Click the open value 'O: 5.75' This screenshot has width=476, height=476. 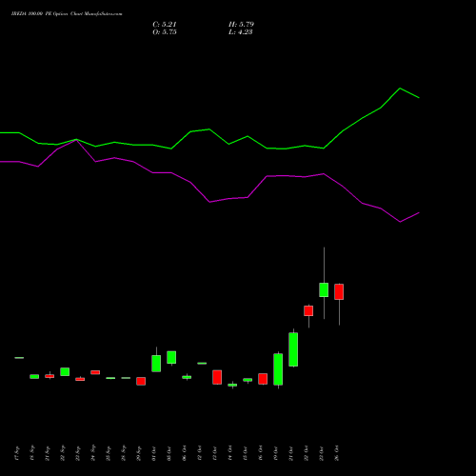click(x=165, y=32)
